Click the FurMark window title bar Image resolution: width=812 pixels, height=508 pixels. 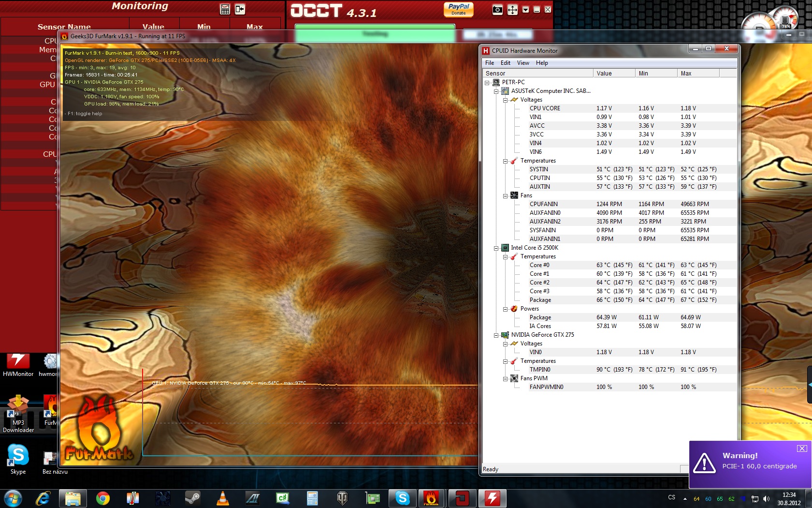(x=268, y=36)
